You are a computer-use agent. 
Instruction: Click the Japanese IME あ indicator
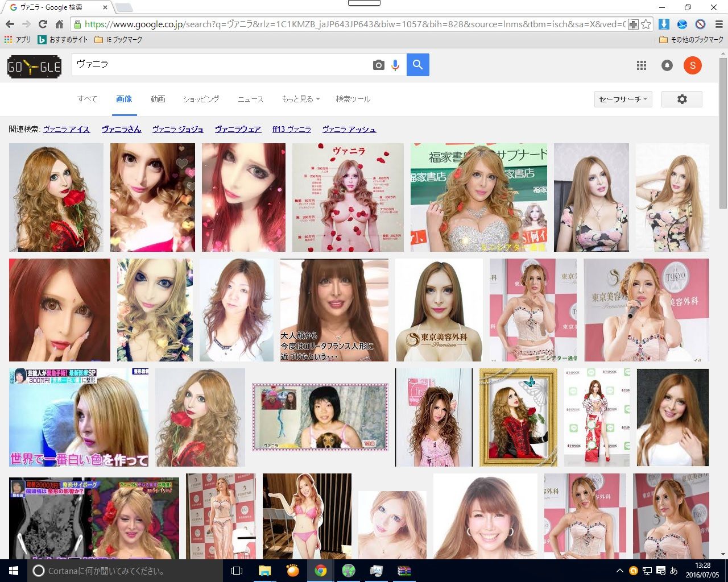pos(674,571)
